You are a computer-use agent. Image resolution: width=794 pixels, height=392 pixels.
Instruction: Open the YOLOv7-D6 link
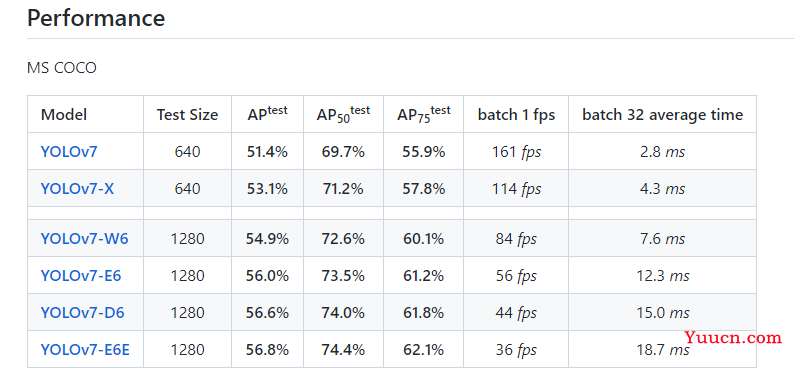pyautogui.click(x=83, y=313)
